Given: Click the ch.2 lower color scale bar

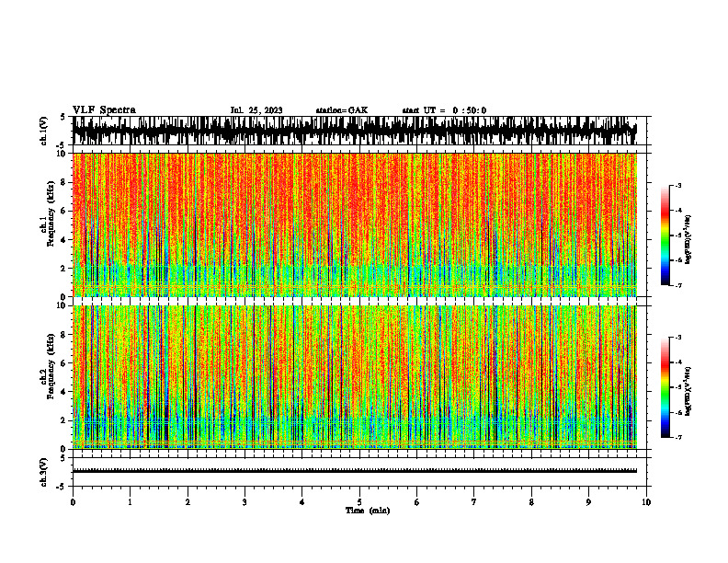Looking at the screenshot, I should (x=665, y=387).
